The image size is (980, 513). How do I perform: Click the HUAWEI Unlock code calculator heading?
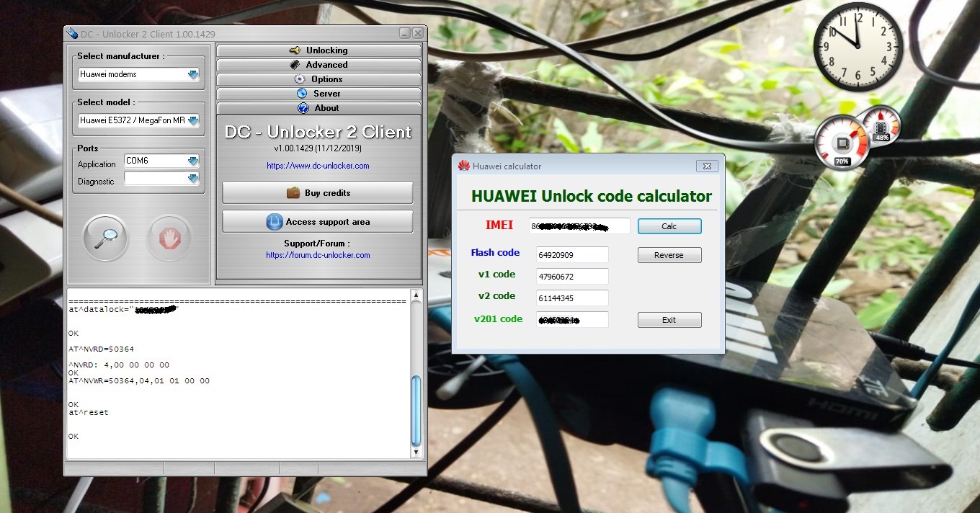coord(591,196)
